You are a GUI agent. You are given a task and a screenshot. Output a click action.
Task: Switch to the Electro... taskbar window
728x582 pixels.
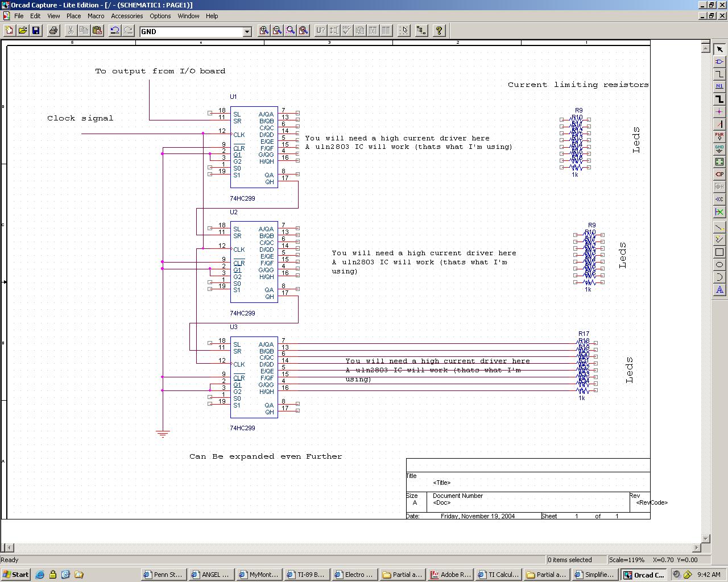354,575
